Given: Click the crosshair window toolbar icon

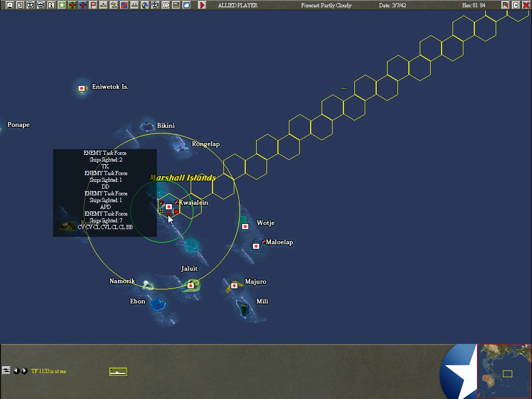Looking at the screenshot, I should tap(155, 5).
